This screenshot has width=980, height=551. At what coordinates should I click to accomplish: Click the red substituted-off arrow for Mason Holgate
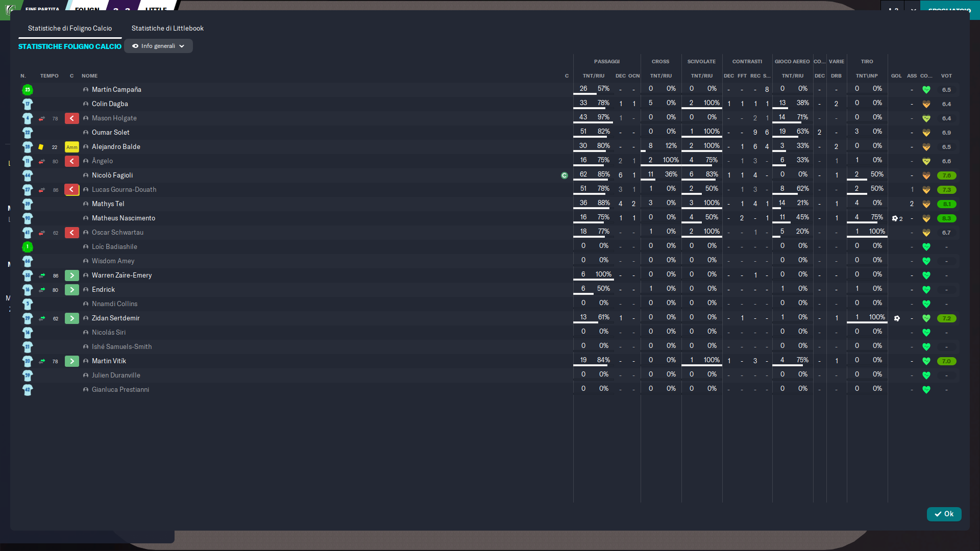pyautogui.click(x=72, y=118)
